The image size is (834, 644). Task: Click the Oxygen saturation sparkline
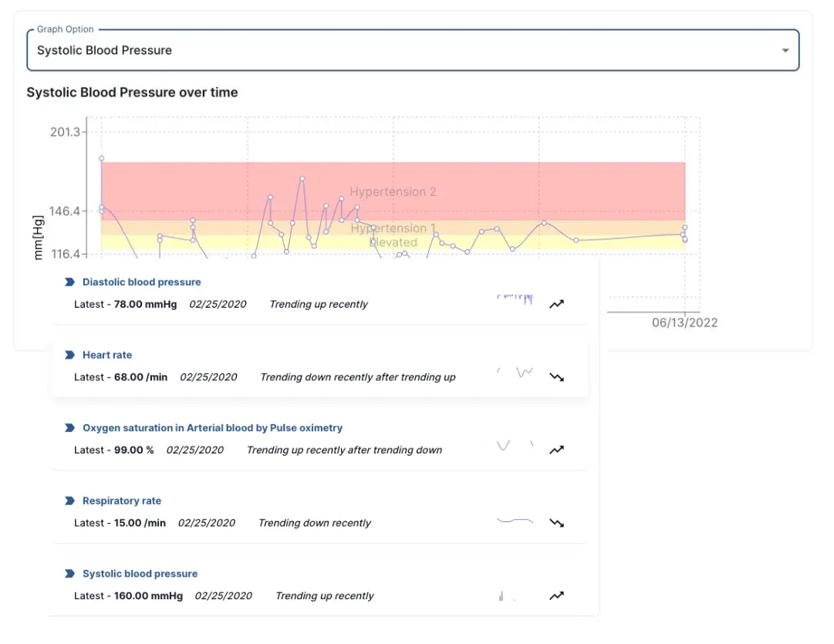point(515,445)
